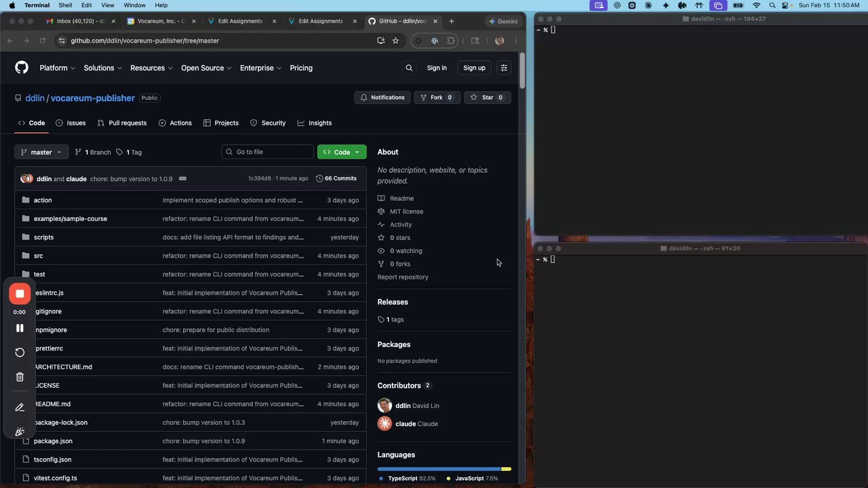The height and width of the screenshot is (488, 868).
Task: Switch to the Projects tab
Action: point(221,123)
